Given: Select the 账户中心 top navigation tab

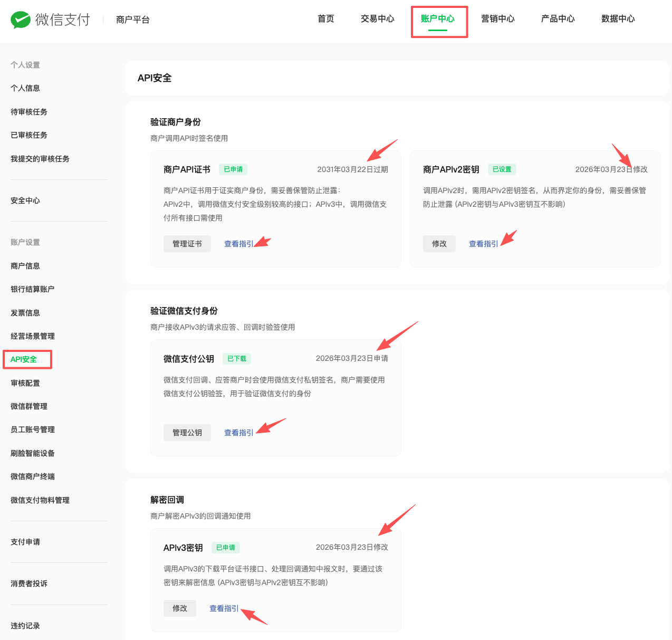Looking at the screenshot, I should (438, 19).
